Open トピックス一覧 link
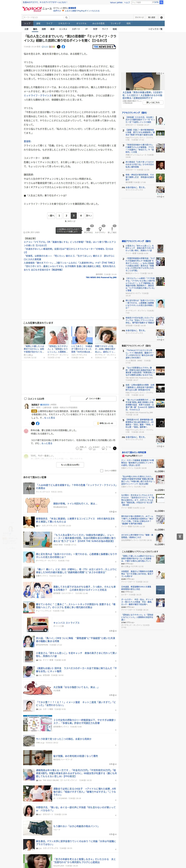Viewport: 186px width, 868px height. point(155,29)
